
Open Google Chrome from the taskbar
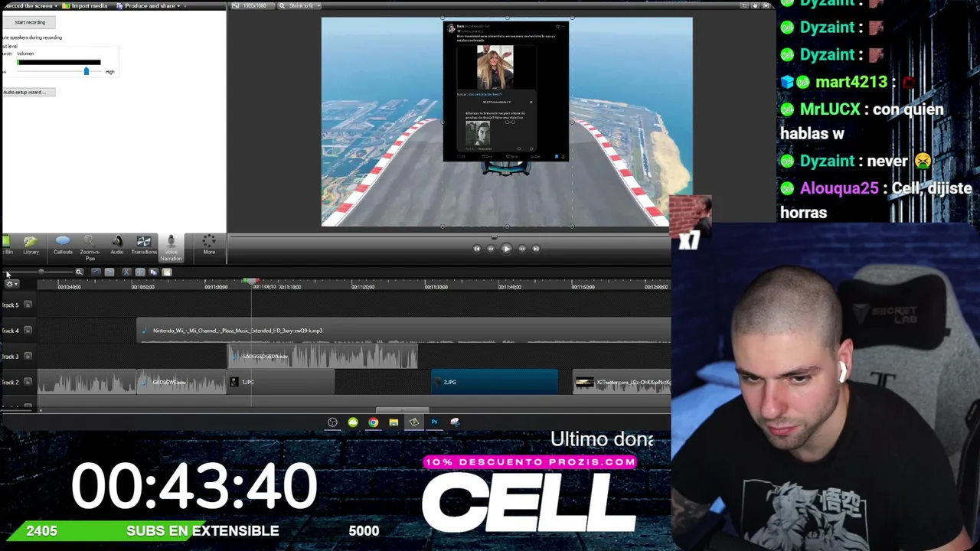373,422
